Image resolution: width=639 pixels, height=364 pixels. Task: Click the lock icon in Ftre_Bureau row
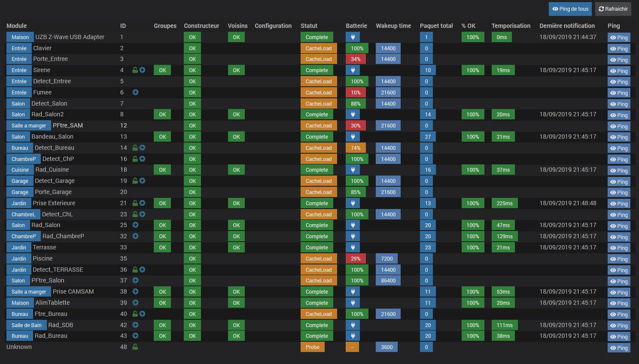tap(135, 314)
